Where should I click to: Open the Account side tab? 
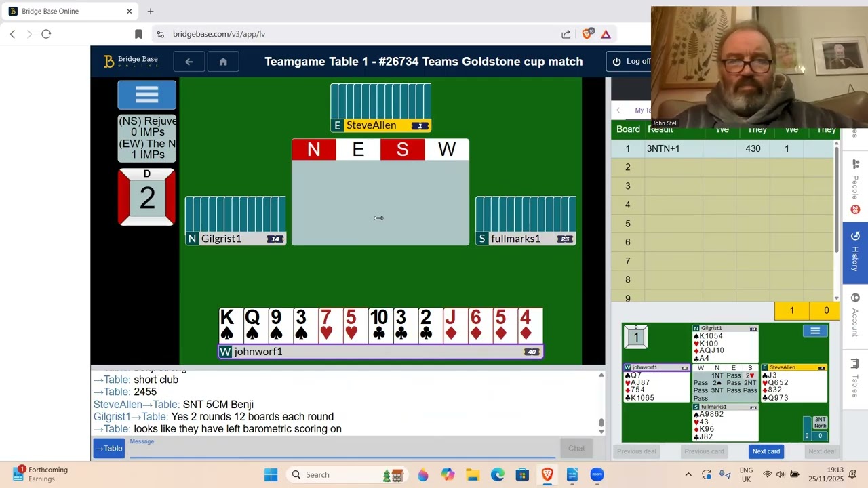pos(855,316)
